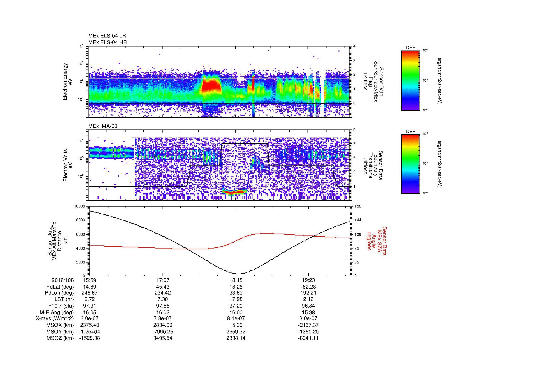Click PdLat value '14.89'

[x=90, y=287]
